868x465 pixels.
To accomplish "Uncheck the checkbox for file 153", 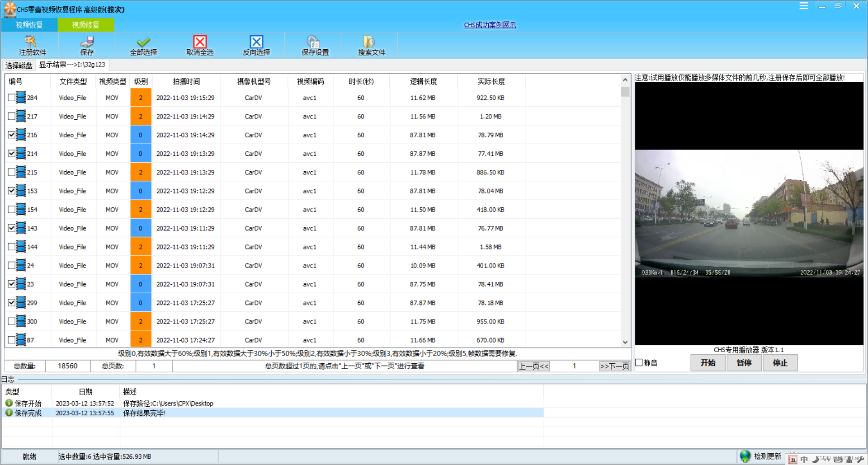I will [x=11, y=191].
